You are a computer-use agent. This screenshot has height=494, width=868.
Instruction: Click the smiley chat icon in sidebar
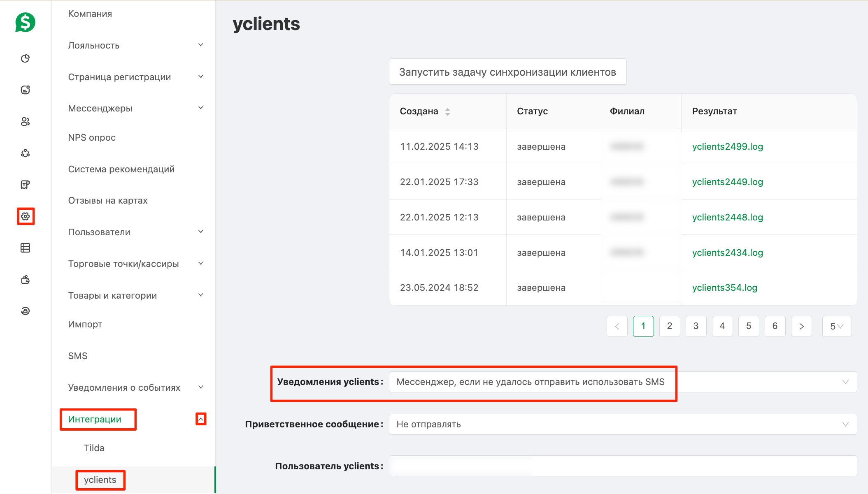pyautogui.click(x=25, y=90)
